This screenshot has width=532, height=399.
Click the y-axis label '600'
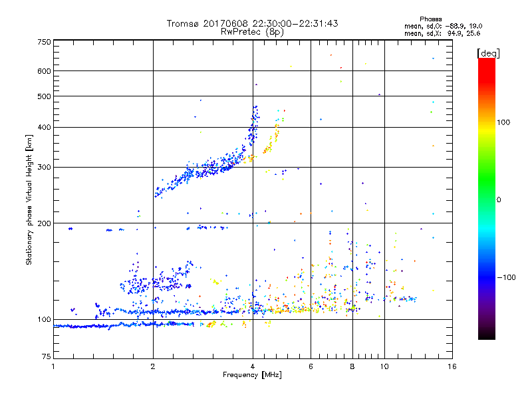point(44,71)
